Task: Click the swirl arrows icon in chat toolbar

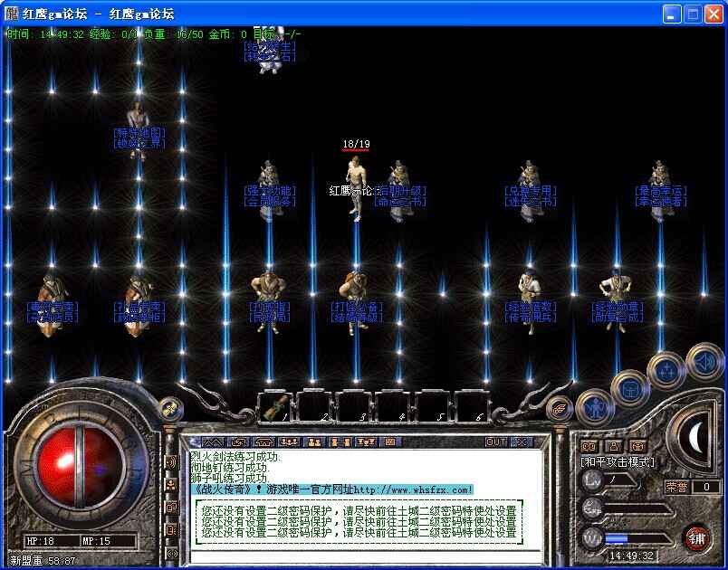Action: click(x=238, y=442)
